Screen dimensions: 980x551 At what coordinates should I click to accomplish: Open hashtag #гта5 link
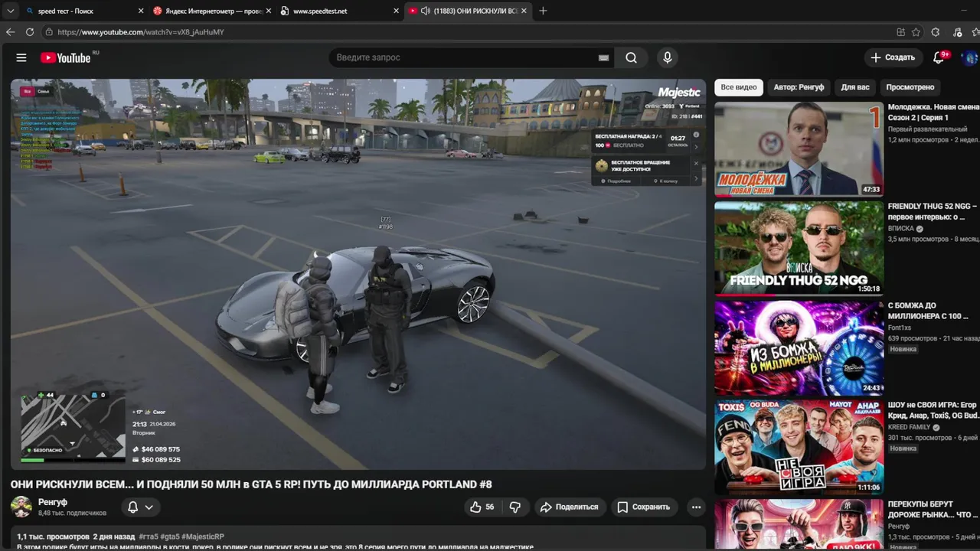click(149, 536)
